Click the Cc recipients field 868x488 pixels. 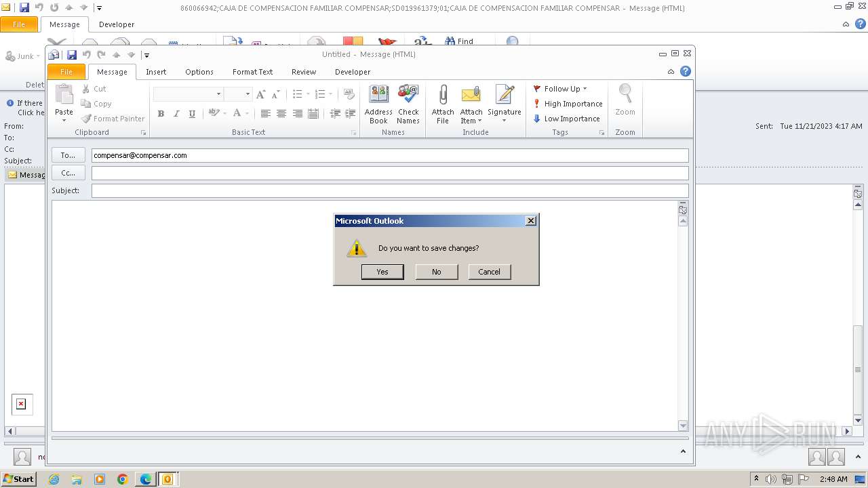point(390,173)
